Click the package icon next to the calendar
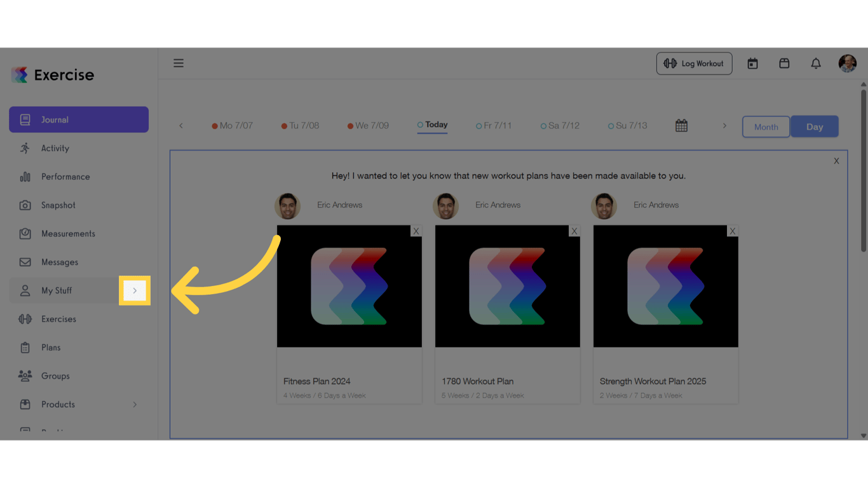Viewport: 868px width, 488px height. click(784, 63)
